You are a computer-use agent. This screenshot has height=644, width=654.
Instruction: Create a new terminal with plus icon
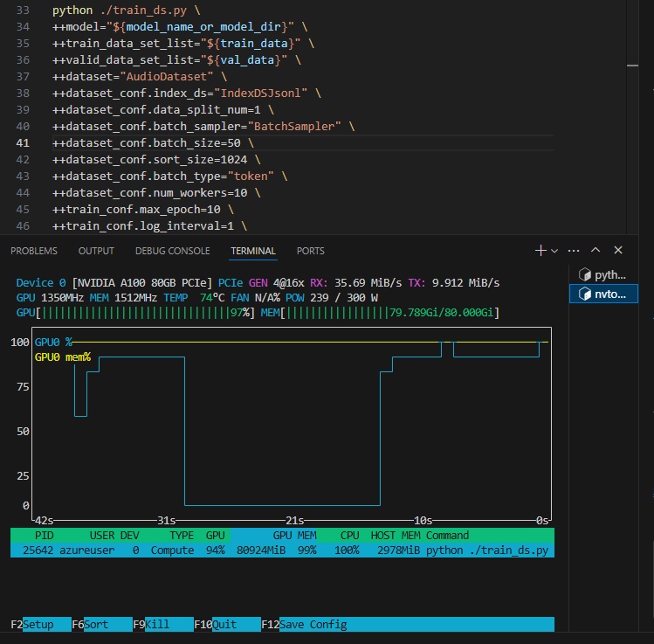(540, 251)
